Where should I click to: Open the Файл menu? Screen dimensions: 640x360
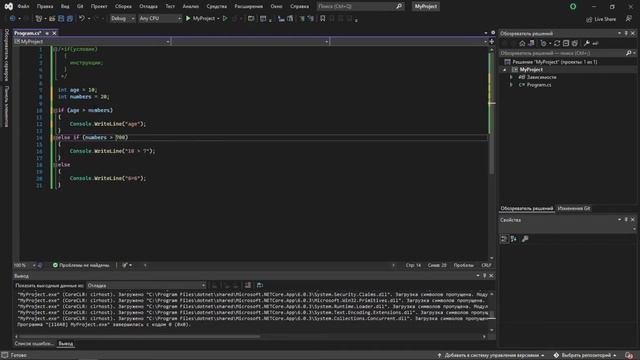coord(23,6)
